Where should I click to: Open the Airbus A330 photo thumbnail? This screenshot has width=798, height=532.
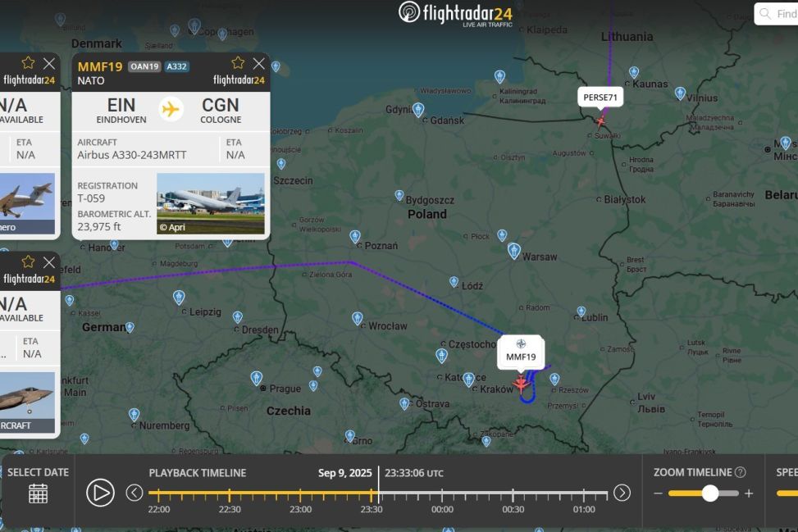(211, 203)
